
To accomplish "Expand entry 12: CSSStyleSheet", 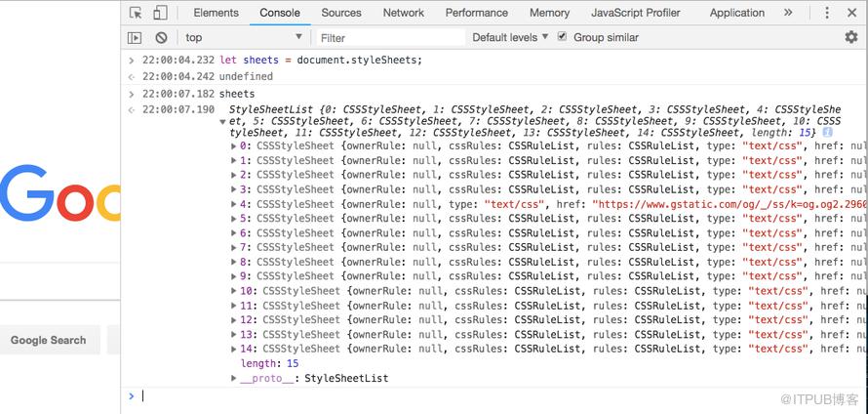I will point(234,320).
